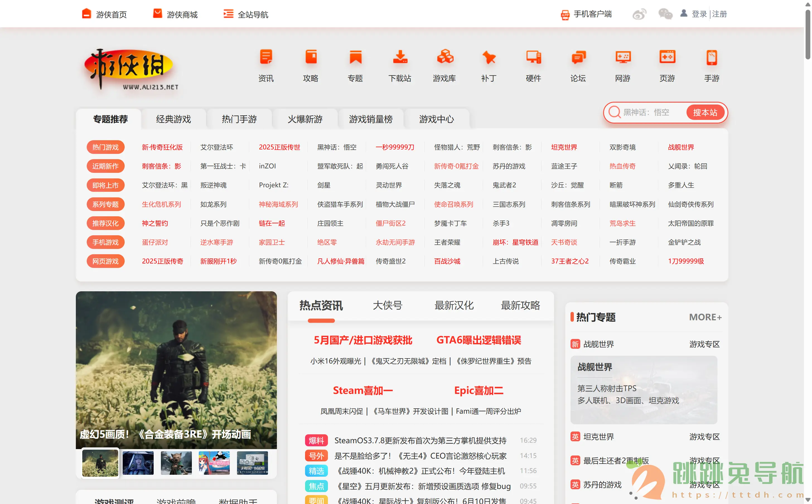
Task: Click 英 badge beside 苏丹的游戏
Action: pyautogui.click(x=575, y=485)
